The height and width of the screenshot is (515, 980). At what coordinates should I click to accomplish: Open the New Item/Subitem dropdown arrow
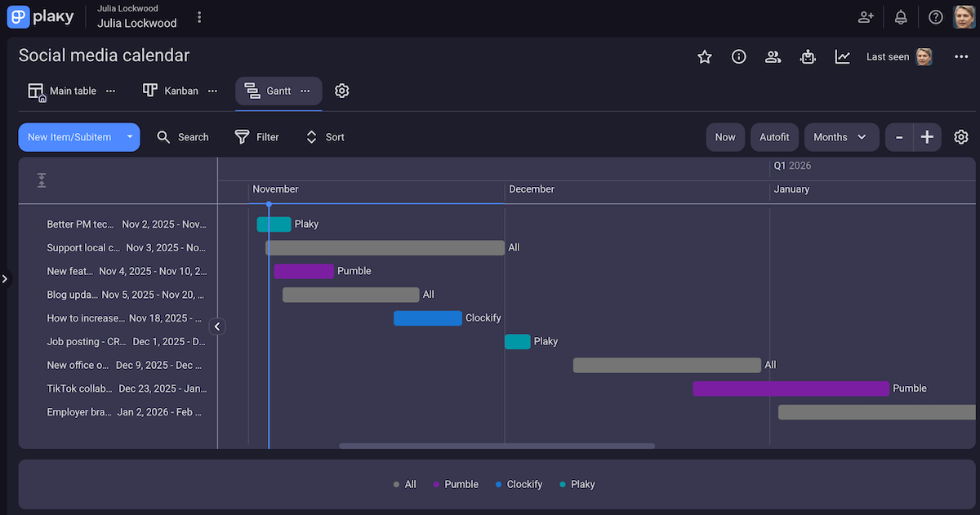click(x=129, y=137)
